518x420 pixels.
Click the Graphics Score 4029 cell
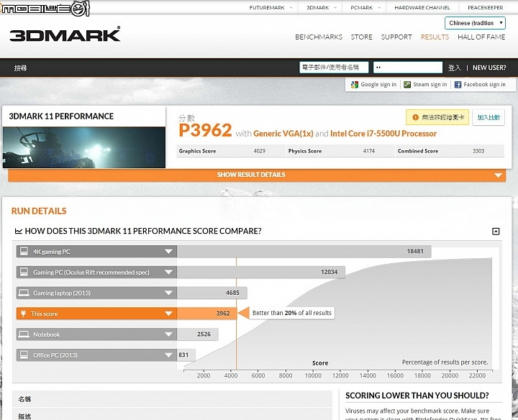coord(231,151)
